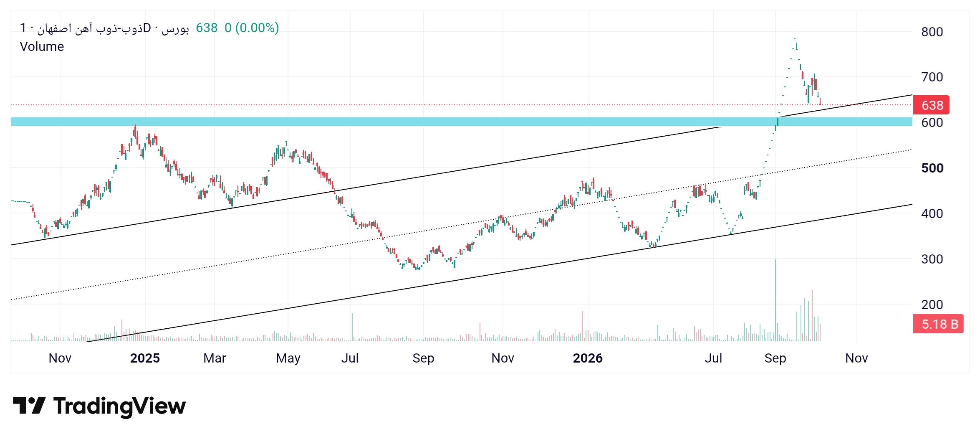The width and height of the screenshot is (980, 439).
Task: Click the Mar label on the time axis
Action: click(x=215, y=358)
